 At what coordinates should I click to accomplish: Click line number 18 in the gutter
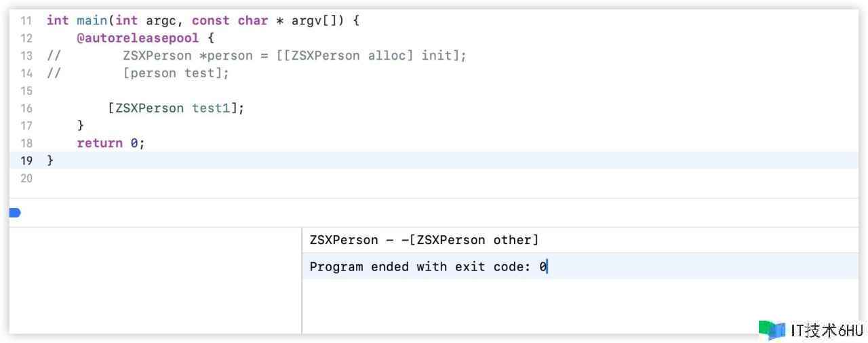click(x=26, y=143)
